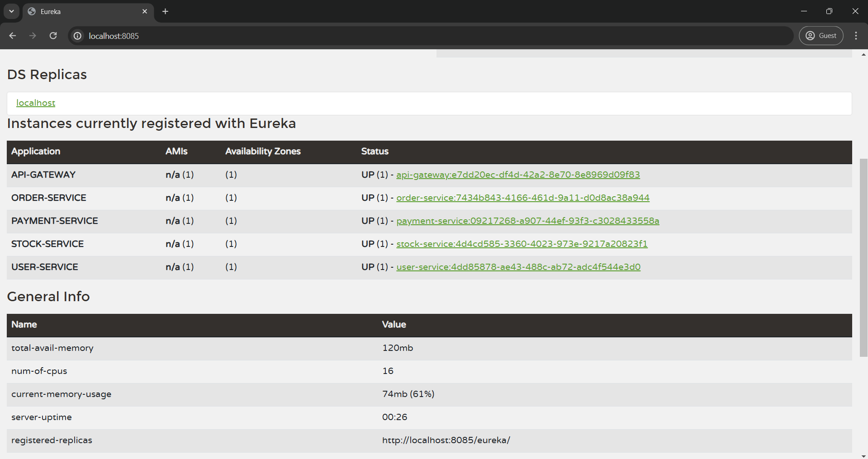The height and width of the screenshot is (459, 868).
Task: Open the Guest profile button
Action: tap(821, 36)
